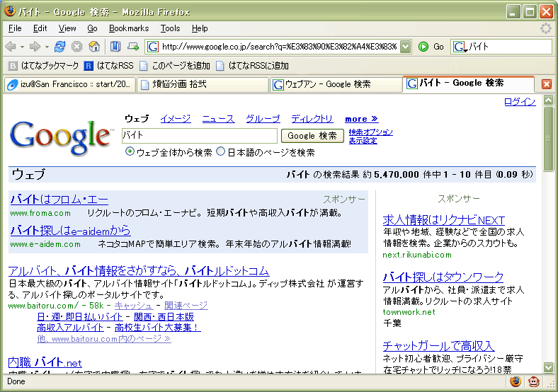Open the address bar URL dropdown
This screenshot has height=392, width=558.
405,47
